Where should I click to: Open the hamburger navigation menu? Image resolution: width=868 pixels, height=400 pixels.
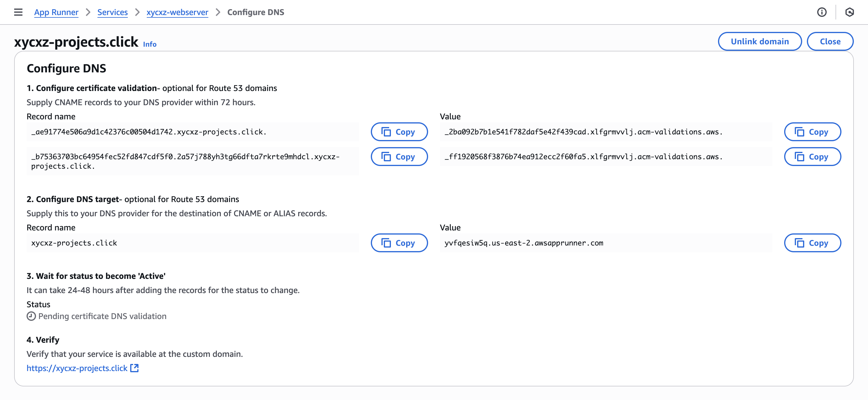pos(18,12)
